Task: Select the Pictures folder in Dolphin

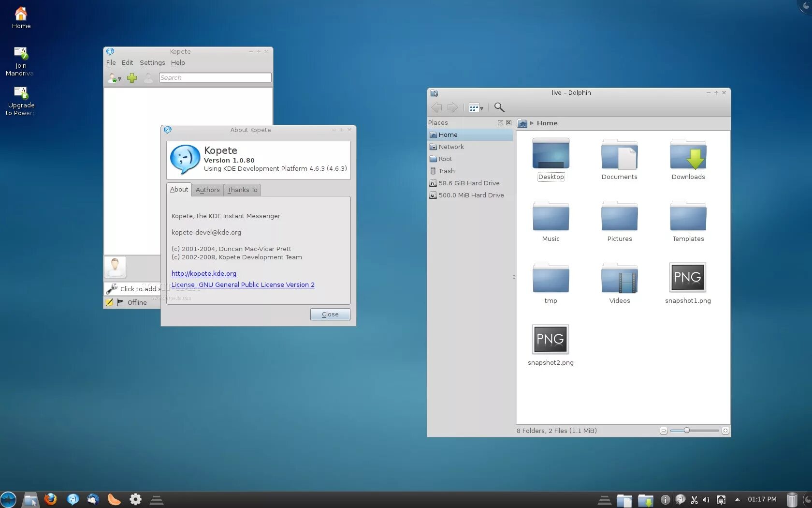Action: [x=620, y=221]
